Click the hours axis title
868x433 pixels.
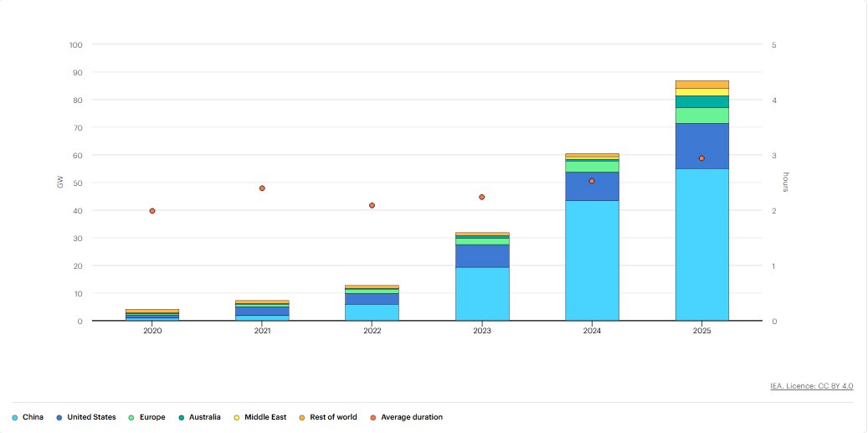[785, 182]
